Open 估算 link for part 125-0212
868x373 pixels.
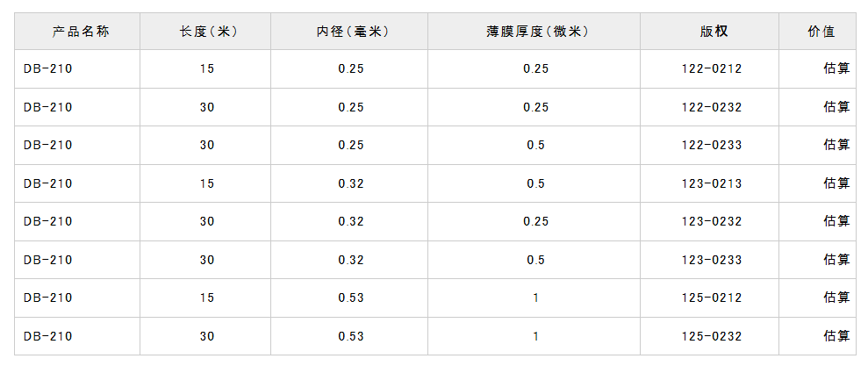pyautogui.click(x=836, y=298)
